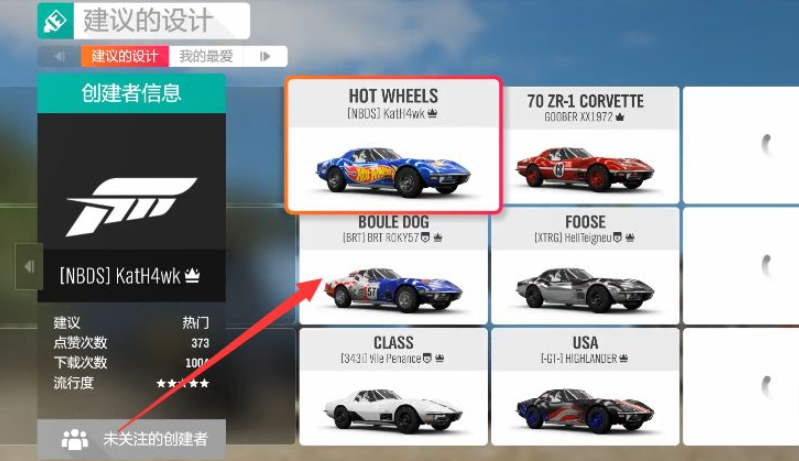
Task: Click the group icon on 未关注的创建者
Action: click(75, 439)
